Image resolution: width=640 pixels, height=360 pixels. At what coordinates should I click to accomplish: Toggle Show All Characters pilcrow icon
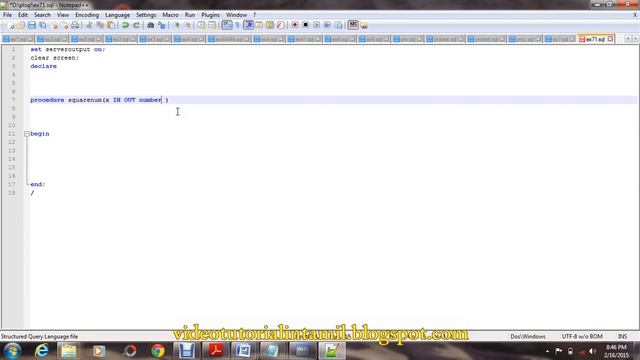tap(238, 25)
